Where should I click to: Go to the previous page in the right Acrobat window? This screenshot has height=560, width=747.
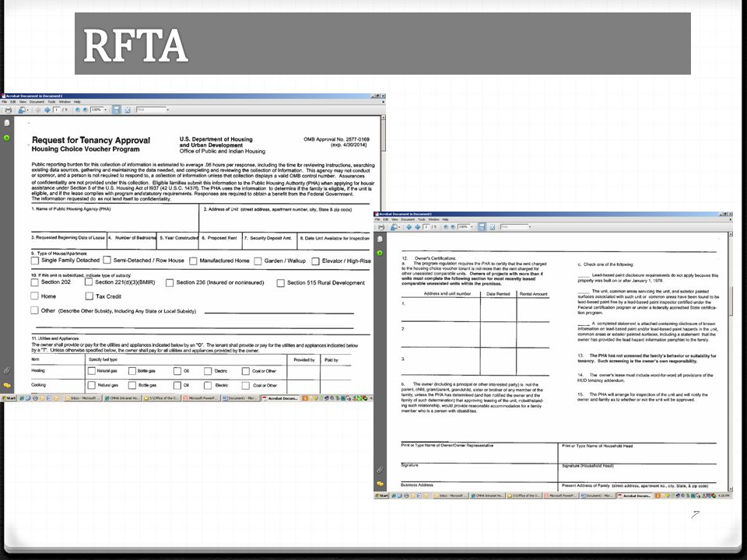pos(409,227)
